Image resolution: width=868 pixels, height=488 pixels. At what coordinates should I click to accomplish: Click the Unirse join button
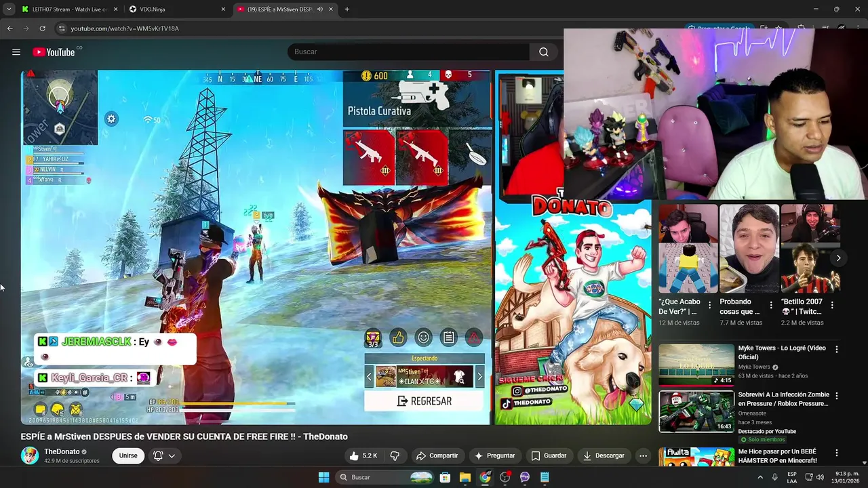tap(128, 455)
